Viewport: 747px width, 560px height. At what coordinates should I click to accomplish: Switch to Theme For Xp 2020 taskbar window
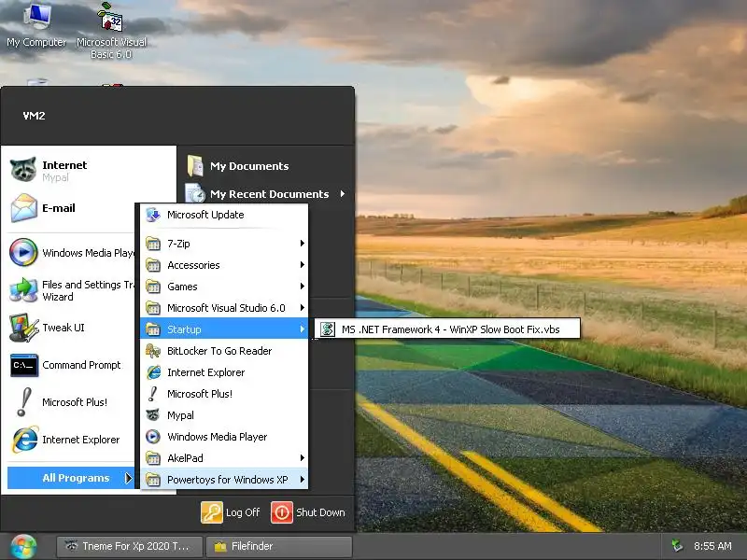tap(130, 546)
